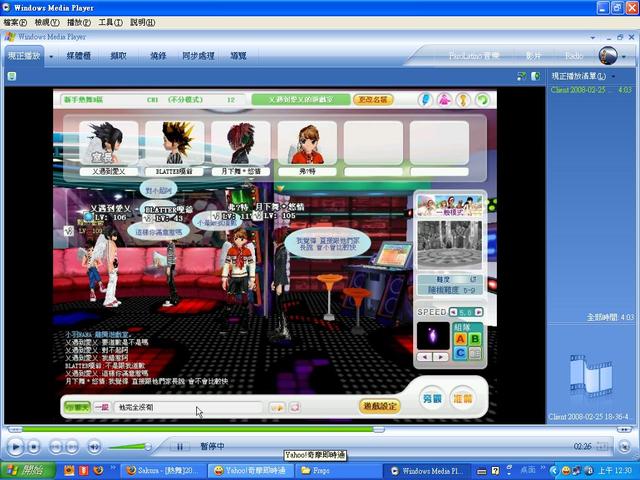Click team B icon in the video
This screenshot has width=640, height=480.
click(475, 339)
